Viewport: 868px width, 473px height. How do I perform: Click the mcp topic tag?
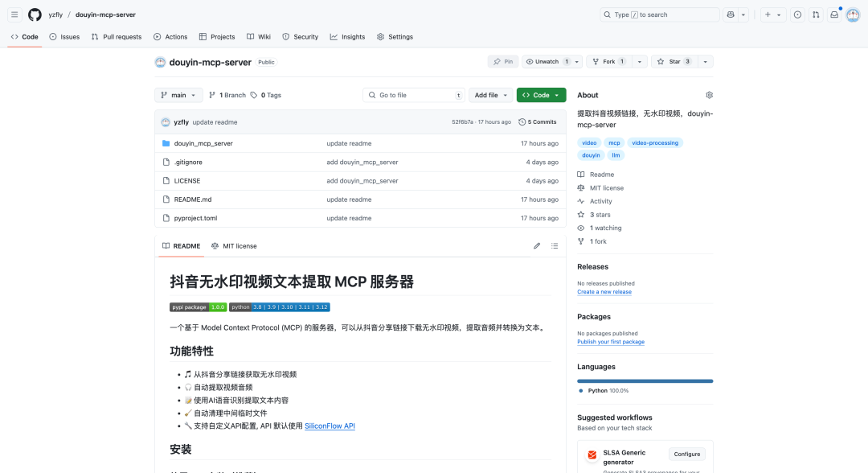(615, 143)
